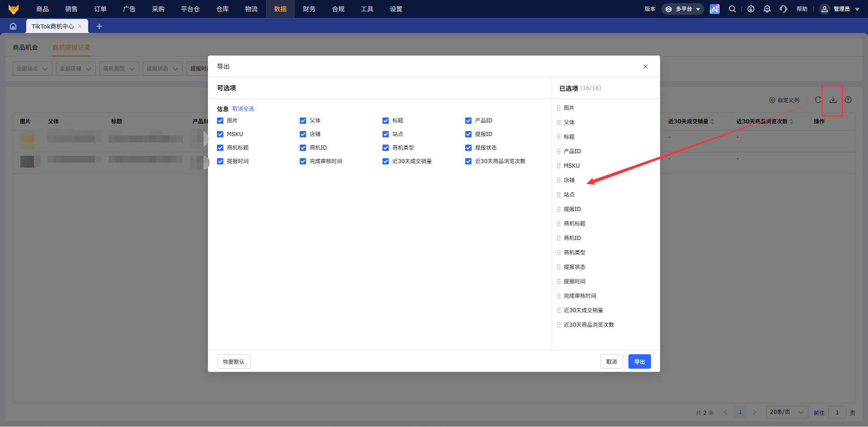Uncheck the MSKU checkbox
This screenshot has height=427, width=868.
coord(220,134)
